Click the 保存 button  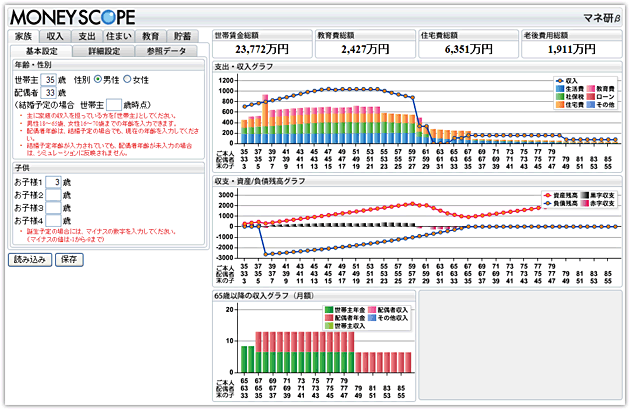tap(69, 260)
